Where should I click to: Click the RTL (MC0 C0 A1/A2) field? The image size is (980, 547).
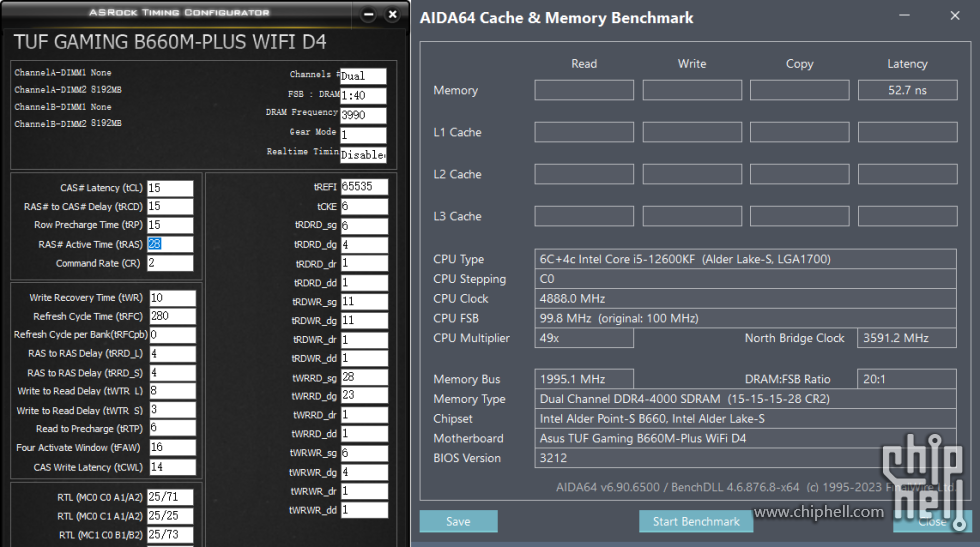coord(170,497)
